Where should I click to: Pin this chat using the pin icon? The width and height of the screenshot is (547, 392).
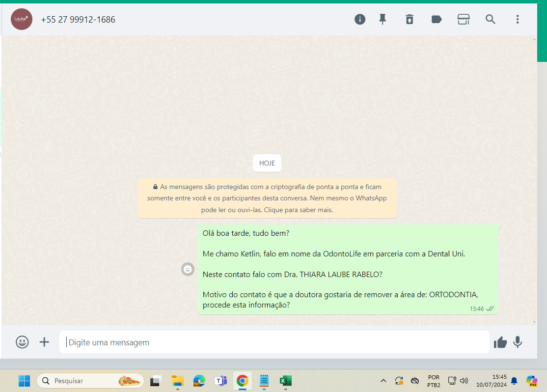pyautogui.click(x=383, y=19)
